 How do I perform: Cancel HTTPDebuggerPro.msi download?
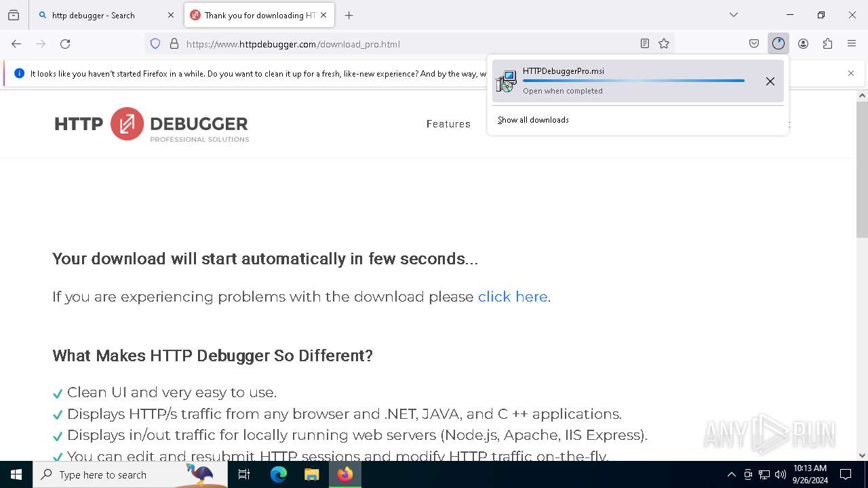[770, 81]
